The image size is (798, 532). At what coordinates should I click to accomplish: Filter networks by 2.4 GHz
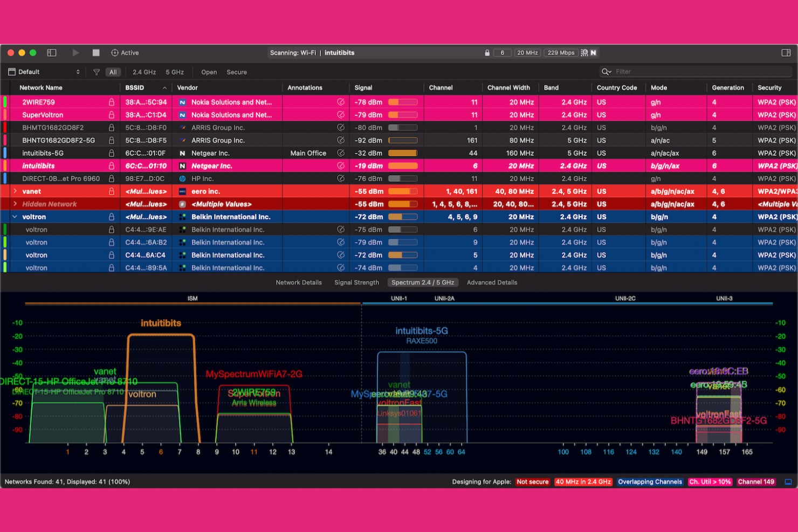click(x=144, y=72)
